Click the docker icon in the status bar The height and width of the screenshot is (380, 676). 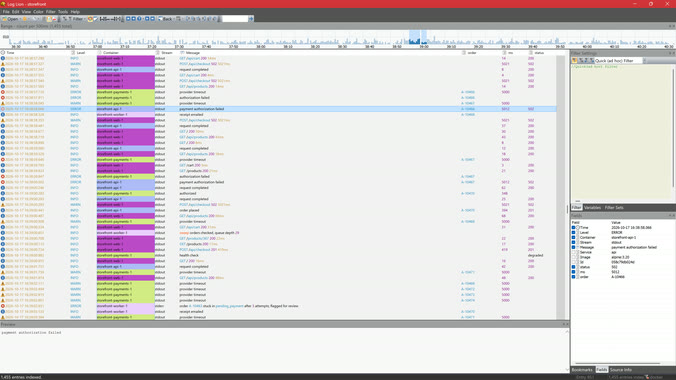647,377
